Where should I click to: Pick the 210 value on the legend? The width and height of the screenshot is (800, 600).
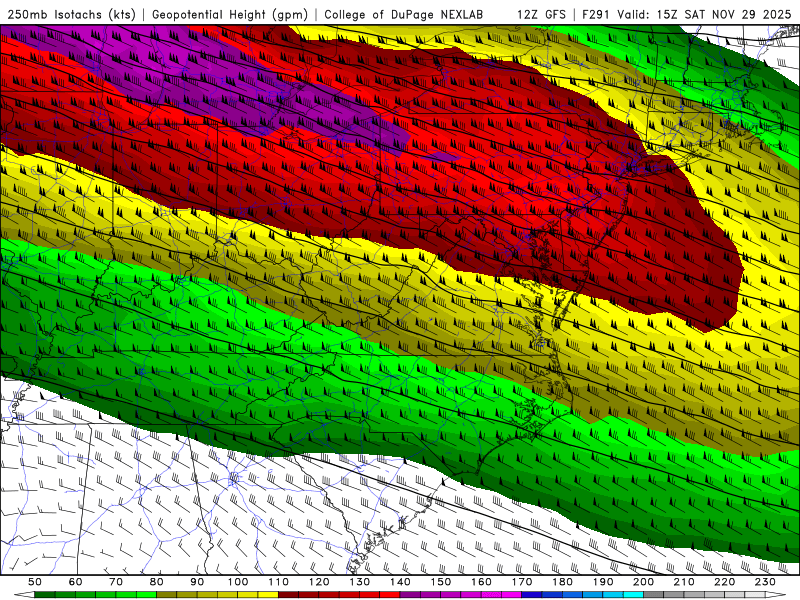[684, 582]
